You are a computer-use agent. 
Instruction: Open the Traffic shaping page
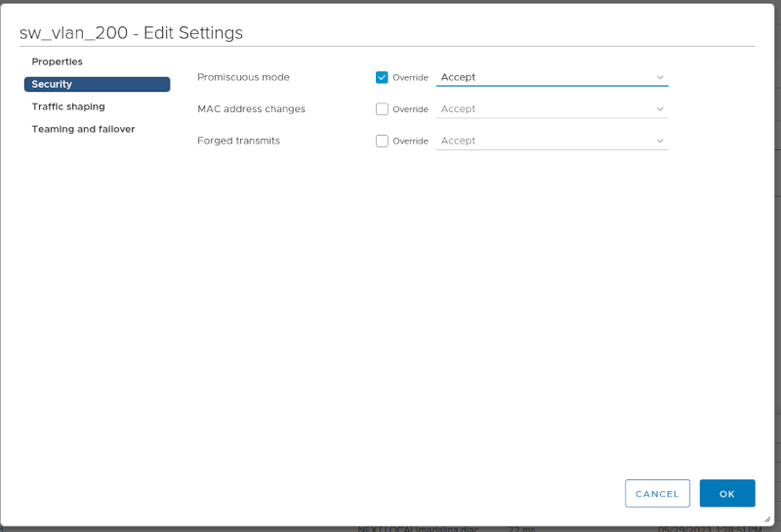(x=68, y=106)
